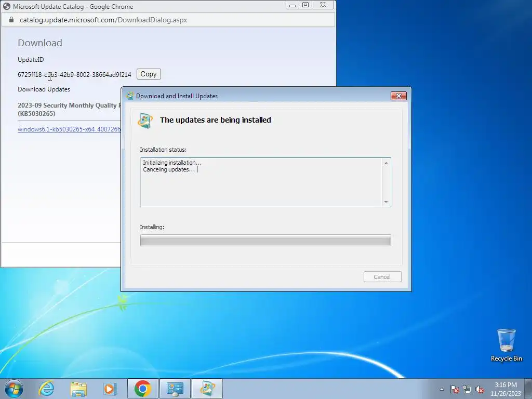
Task: Close the Microsoft Update Catalog Chrome window
Action: 323,5
